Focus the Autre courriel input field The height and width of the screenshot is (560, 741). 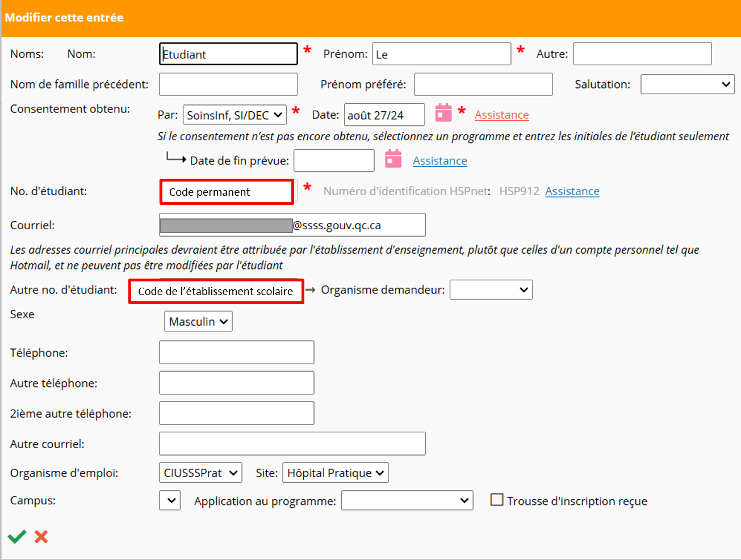pyautogui.click(x=292, y=444)
